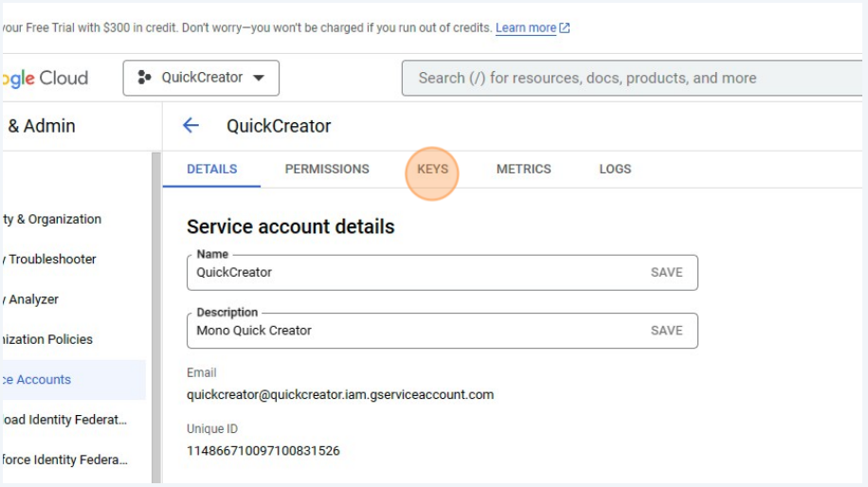Open Organization Policies in sidebar
This screenshot has height=487, width=868.
[47, 339]
